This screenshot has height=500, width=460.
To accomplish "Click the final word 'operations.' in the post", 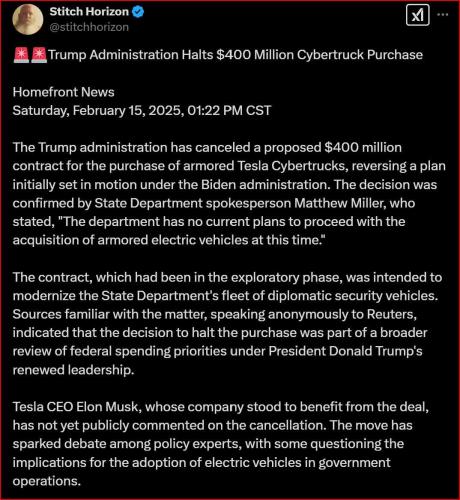I will pos(47,481).
